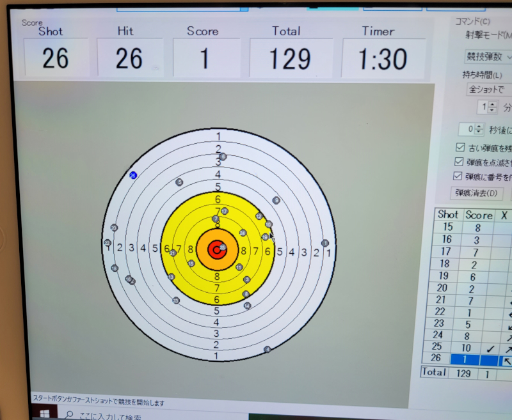Click shot marker 22 at target's left edge
The width and height of the screenshot is (512, 420).
point(107,243)
